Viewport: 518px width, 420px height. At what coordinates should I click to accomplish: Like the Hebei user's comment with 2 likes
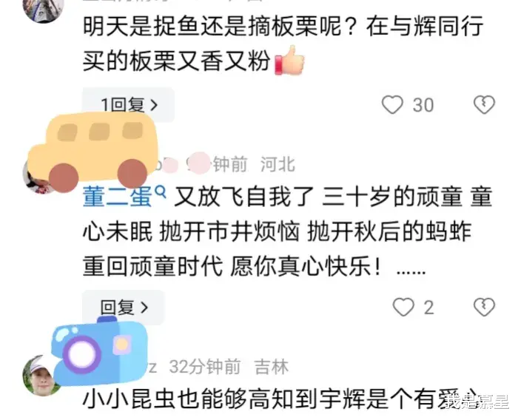coord(403,307)
